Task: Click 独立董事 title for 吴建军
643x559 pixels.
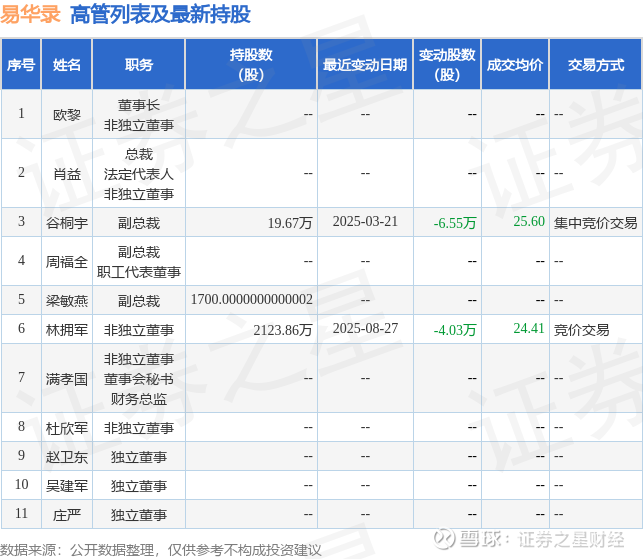Action: [139, 486]
